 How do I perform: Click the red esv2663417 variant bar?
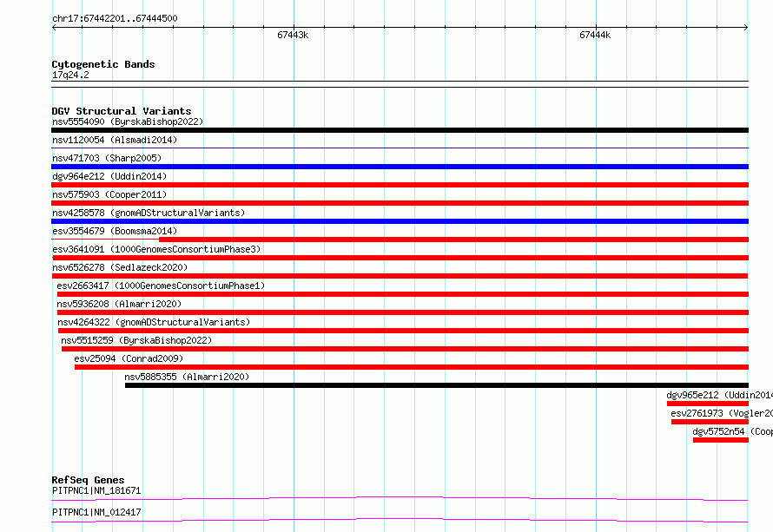tap(403, 294)
